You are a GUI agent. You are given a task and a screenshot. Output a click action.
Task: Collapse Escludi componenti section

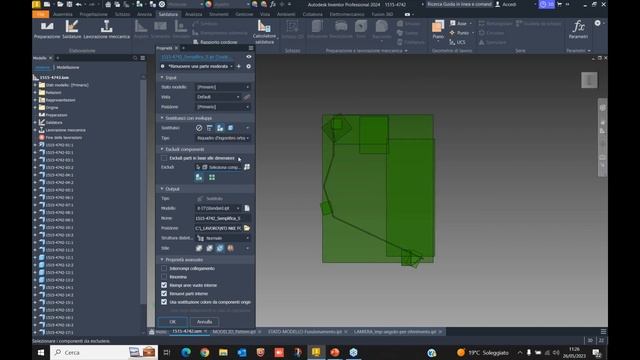[x=162, y=149]
